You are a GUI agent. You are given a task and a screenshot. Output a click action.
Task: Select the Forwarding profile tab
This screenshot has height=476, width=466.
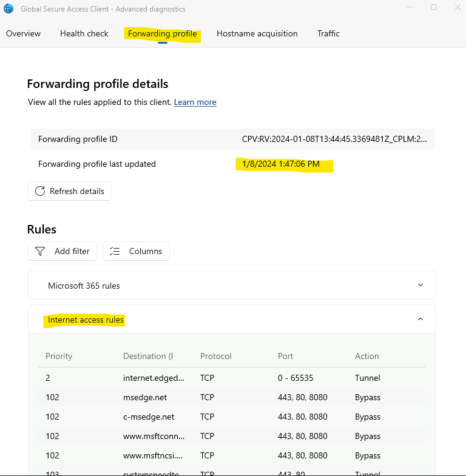[162, 33]
